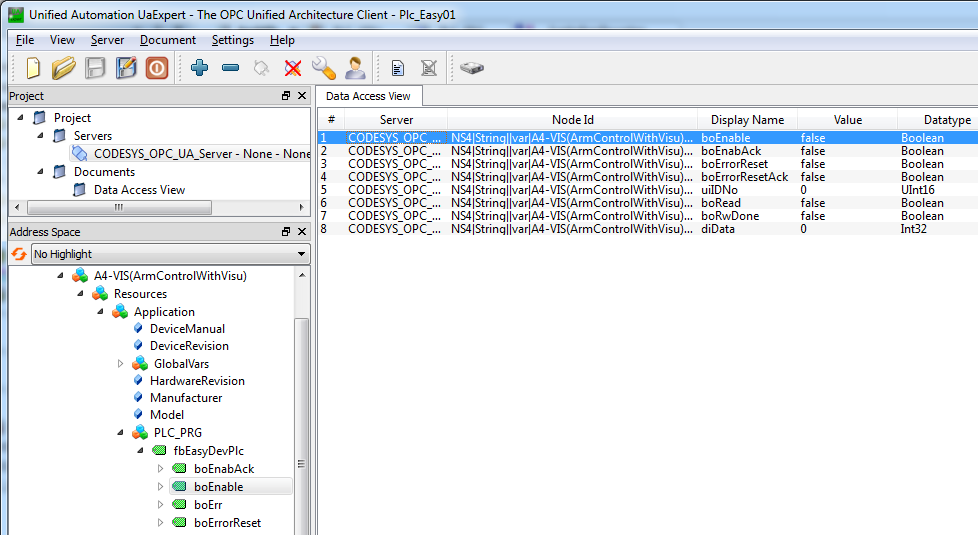
Task: Collapse the Resources node
Action: pyautogui.click(x=81, y=293)
